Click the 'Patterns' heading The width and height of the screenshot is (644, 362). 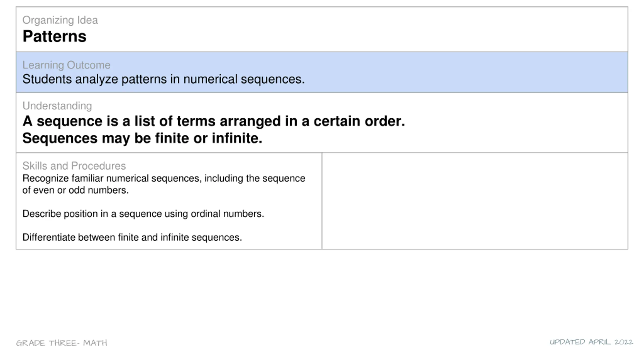click(x=54, y=36)
